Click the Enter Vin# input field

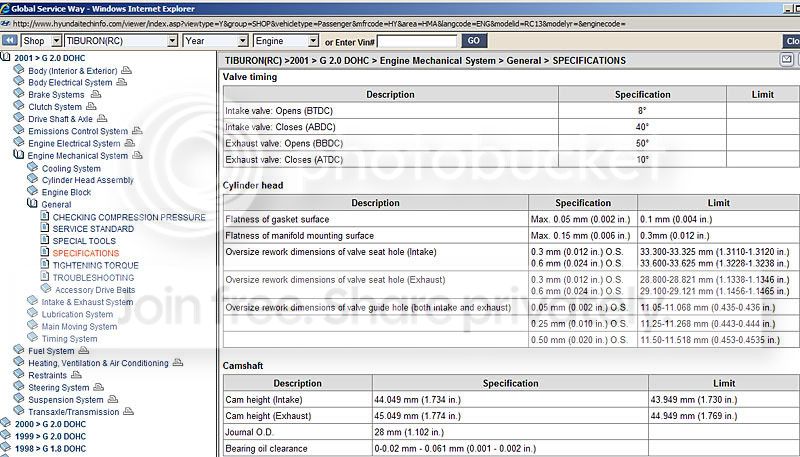coord(418,41)
